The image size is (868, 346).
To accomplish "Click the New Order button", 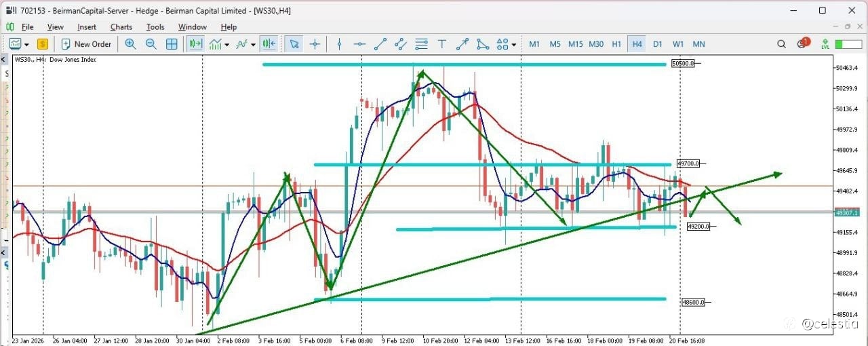I will coord(86,44).
